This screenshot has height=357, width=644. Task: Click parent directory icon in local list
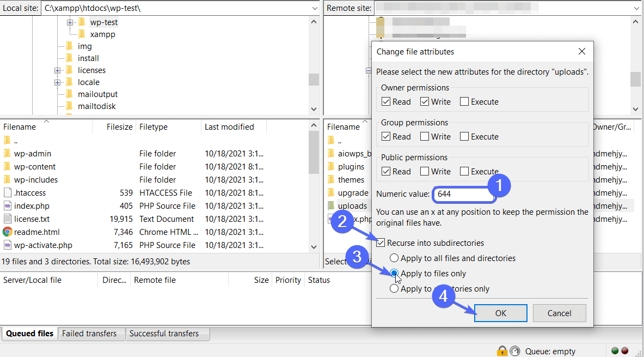coord(7,140)
